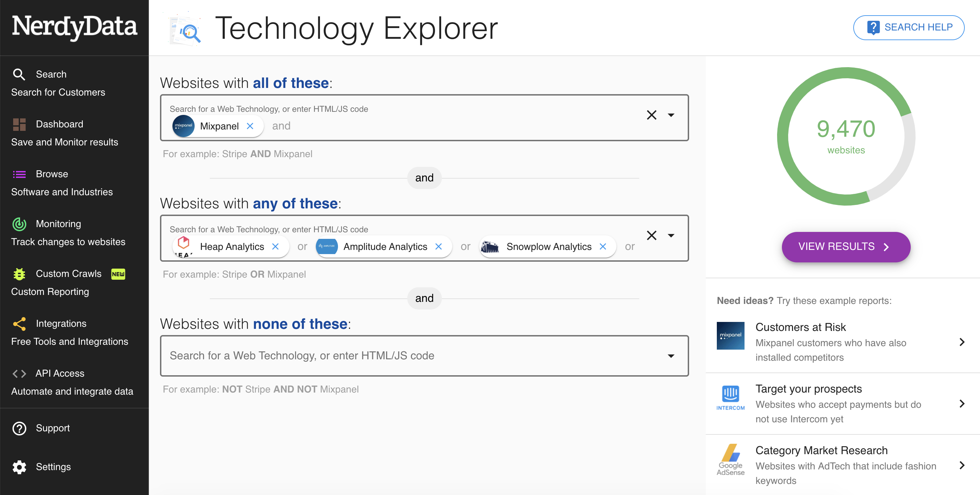The image size is (980, 495).
Task: Click the 9,470 websites progress ring
Action: 846,136
